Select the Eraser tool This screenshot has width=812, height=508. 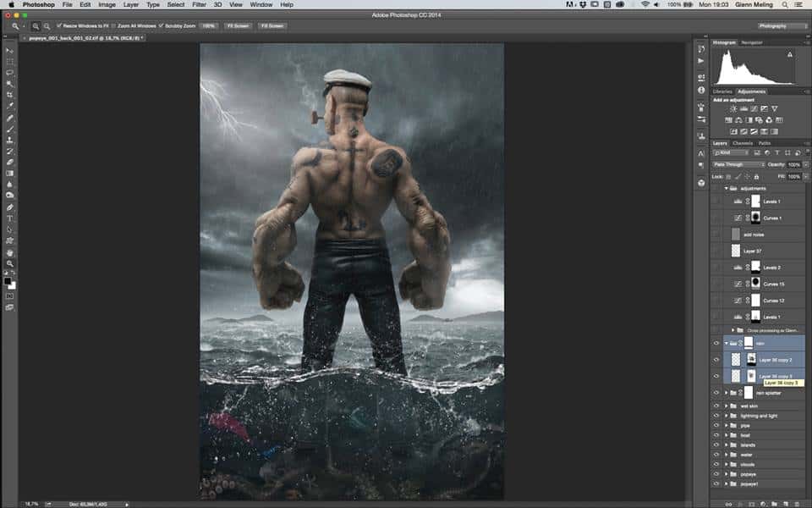pos(10,162)
